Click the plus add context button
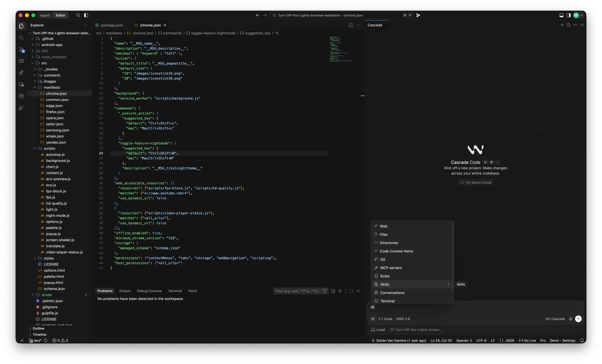 [373, 319]
